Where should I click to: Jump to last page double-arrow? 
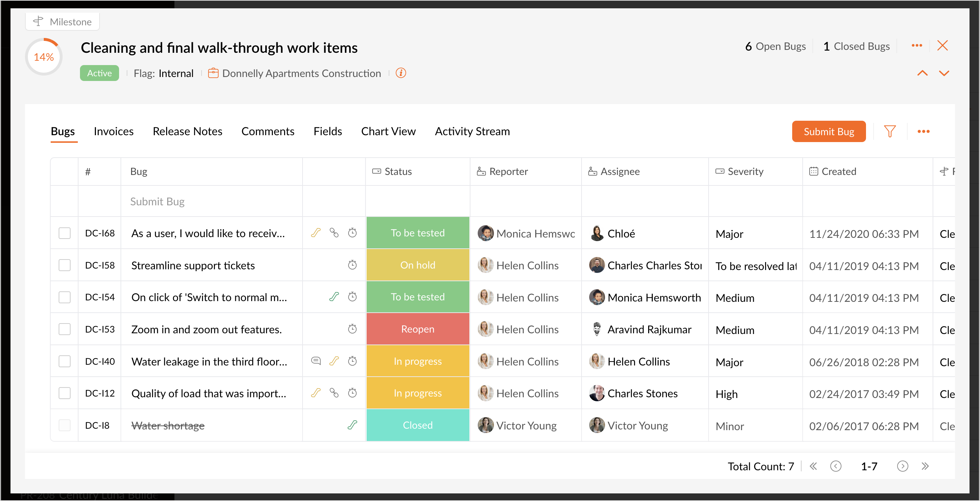coord(925,466)
